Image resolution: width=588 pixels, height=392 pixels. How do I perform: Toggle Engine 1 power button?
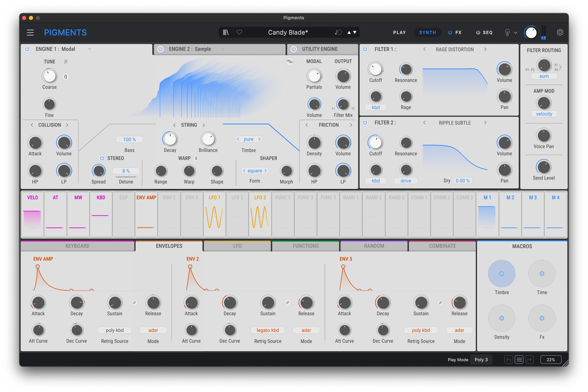(x=27, y=49)
